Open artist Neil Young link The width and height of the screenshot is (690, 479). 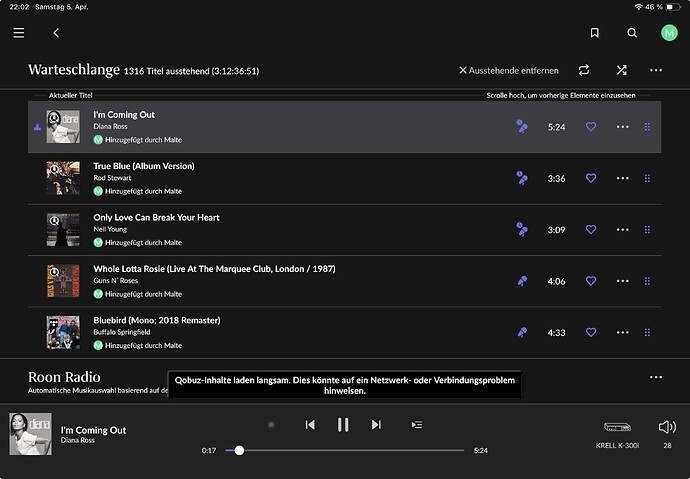[110, 229]
